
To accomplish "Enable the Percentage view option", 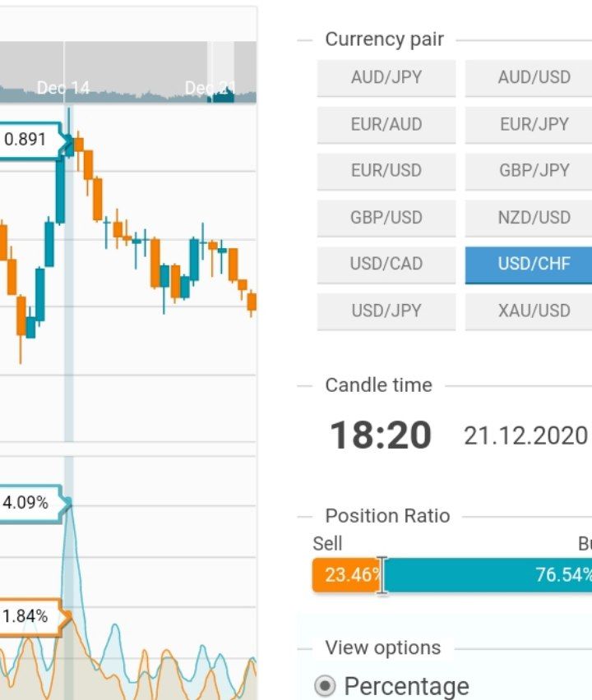I will point(326,686).
